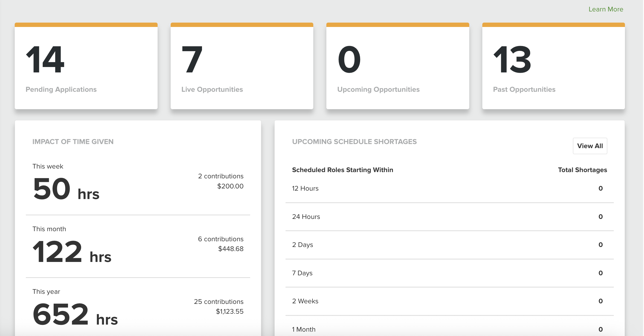Open the 2 contributions $200.00 summary
The image size is (644, 336).
tap(221, 181)
